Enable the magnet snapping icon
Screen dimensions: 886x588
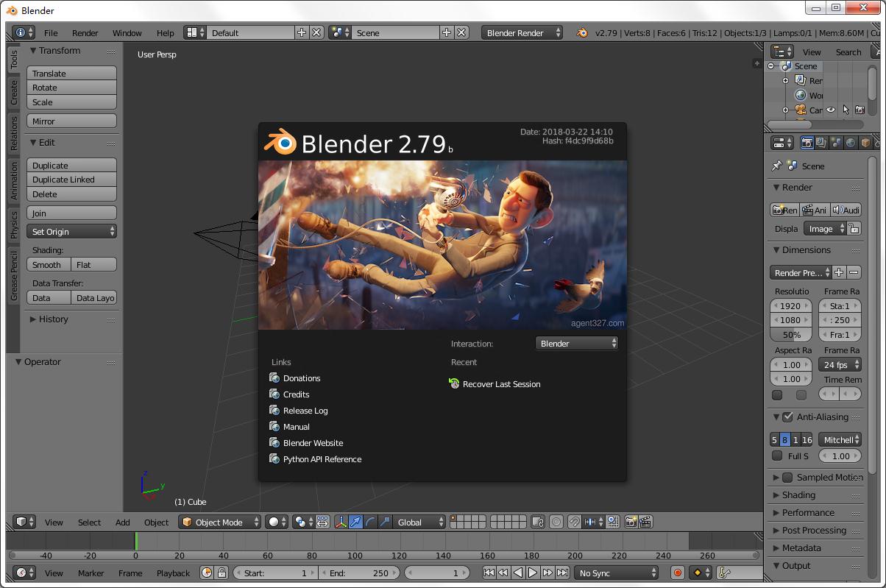click(574, 522)
